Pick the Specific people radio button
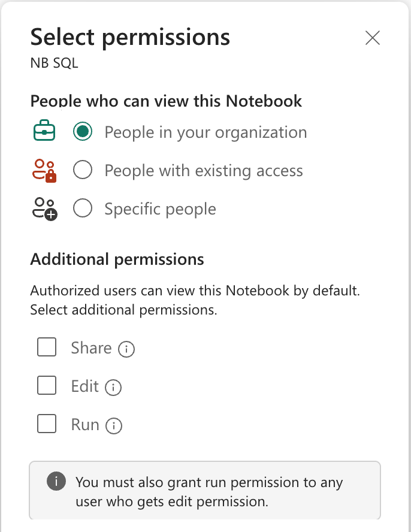Image resolution: width=411 pixels, height=532 pixels. tap(82, 209)
